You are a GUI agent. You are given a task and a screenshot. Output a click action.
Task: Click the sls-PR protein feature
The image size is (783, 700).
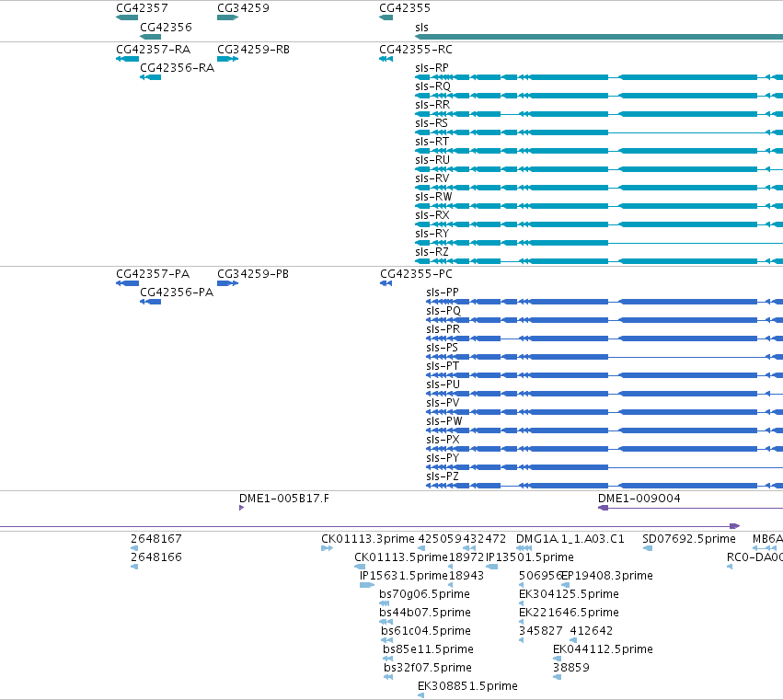[605, 339]
